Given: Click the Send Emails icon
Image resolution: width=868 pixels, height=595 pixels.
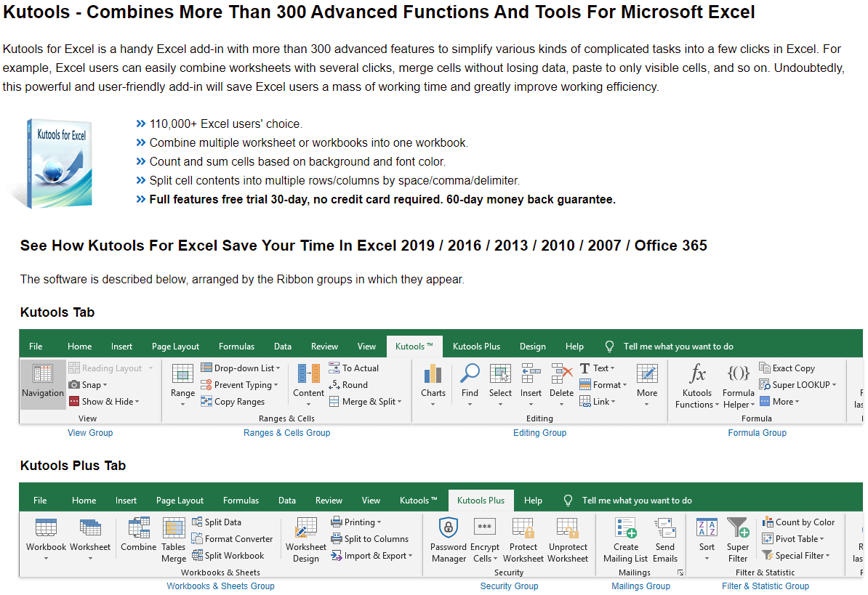Looking at the screenshot, I should pos(665,527).
